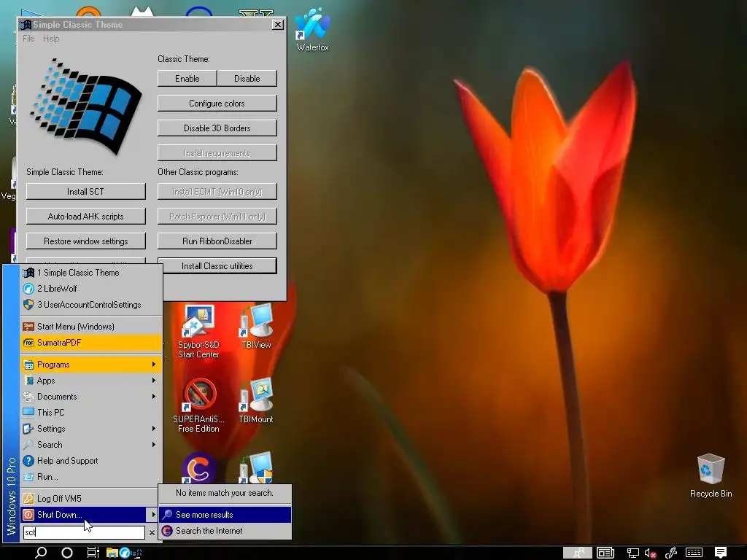Click the pen workspace tray icon
The width and height of the screenshot is (747, 560).
tap(671, 553)
